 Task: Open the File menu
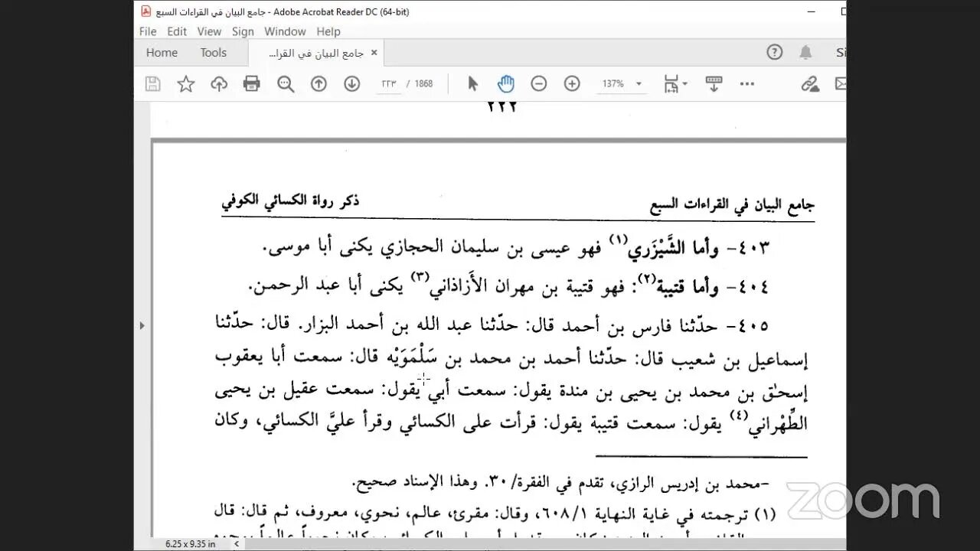[x=148, y=31]
